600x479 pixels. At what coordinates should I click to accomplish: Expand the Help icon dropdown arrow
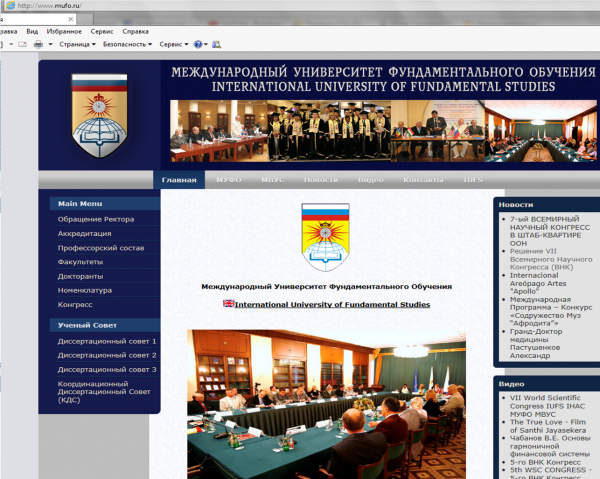click(x=206, y=44)
